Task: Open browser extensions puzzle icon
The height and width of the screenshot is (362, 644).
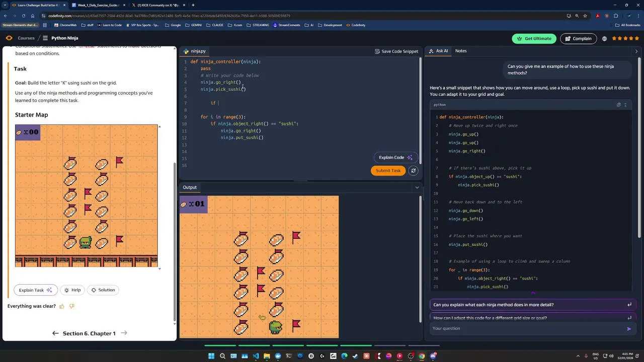Action: 615,16
